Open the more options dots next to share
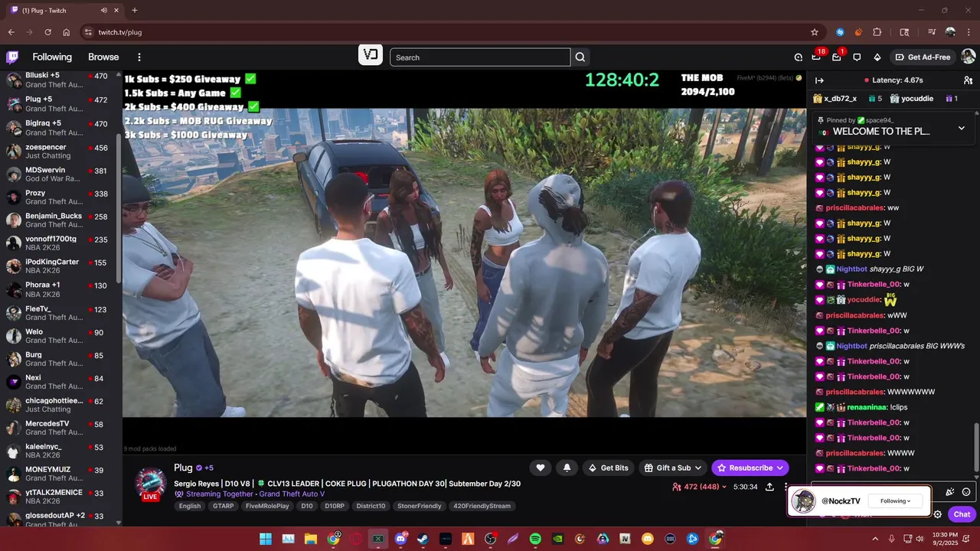 (x=786, y=487)
